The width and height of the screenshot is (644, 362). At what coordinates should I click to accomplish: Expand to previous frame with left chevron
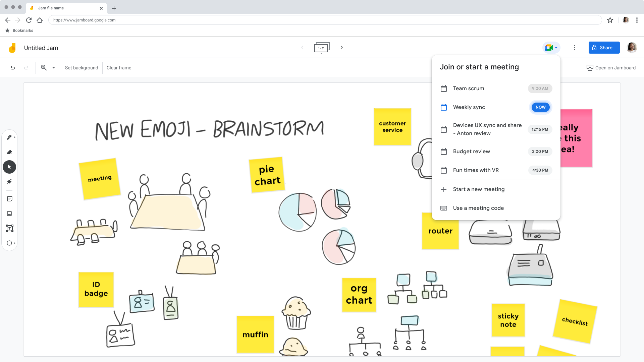click(x=302, y=47)
